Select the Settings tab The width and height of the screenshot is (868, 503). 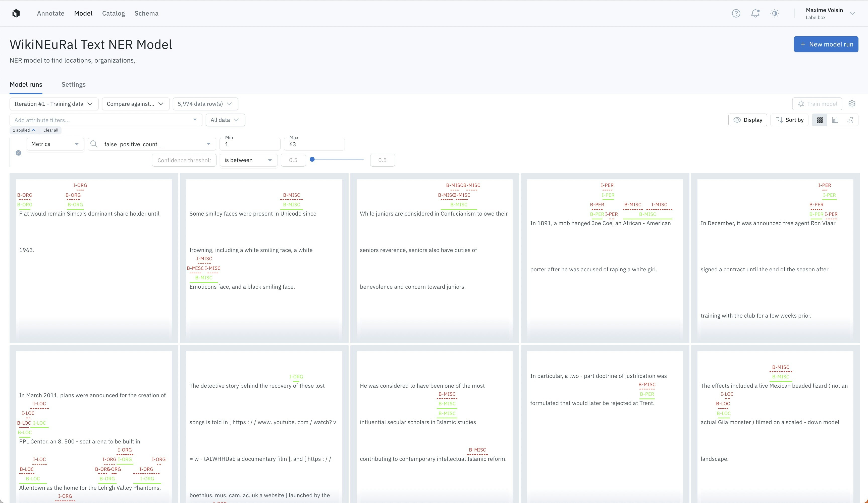pos(73,84)
